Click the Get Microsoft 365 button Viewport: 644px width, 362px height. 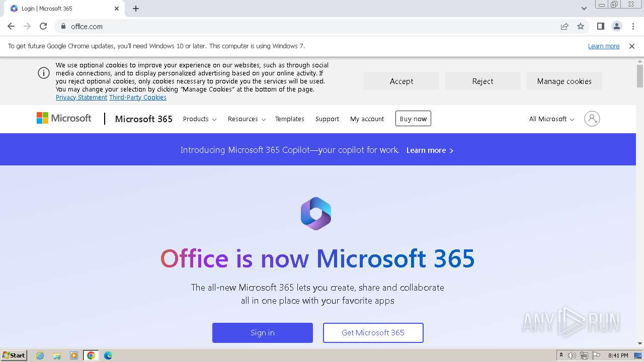click(x=373, y=333)
